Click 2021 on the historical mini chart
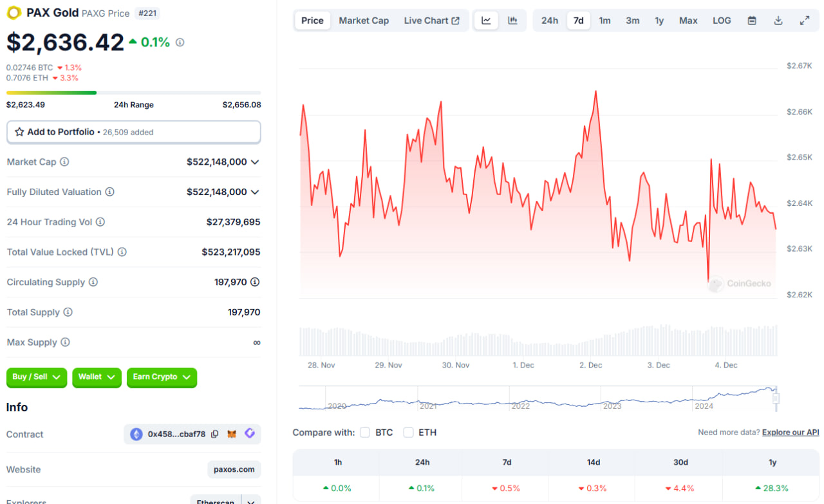 (428, 406)
